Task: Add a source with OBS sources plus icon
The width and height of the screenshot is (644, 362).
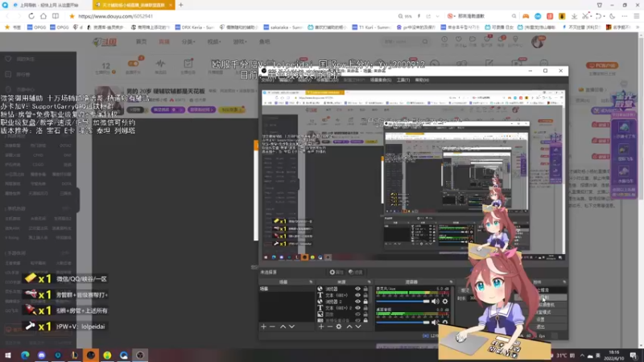Action: pos(321,327)
